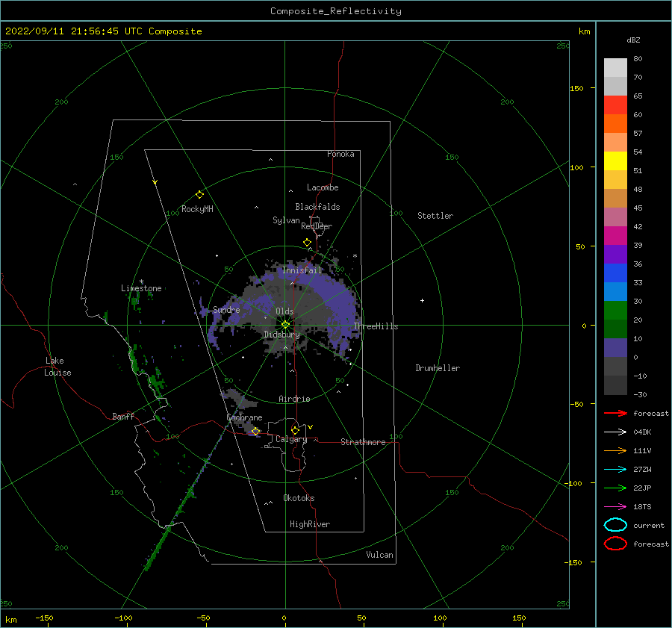Click the white plus marker north of Drumheller
Screen dimensions: 672x628
click(x=422, y=300)
